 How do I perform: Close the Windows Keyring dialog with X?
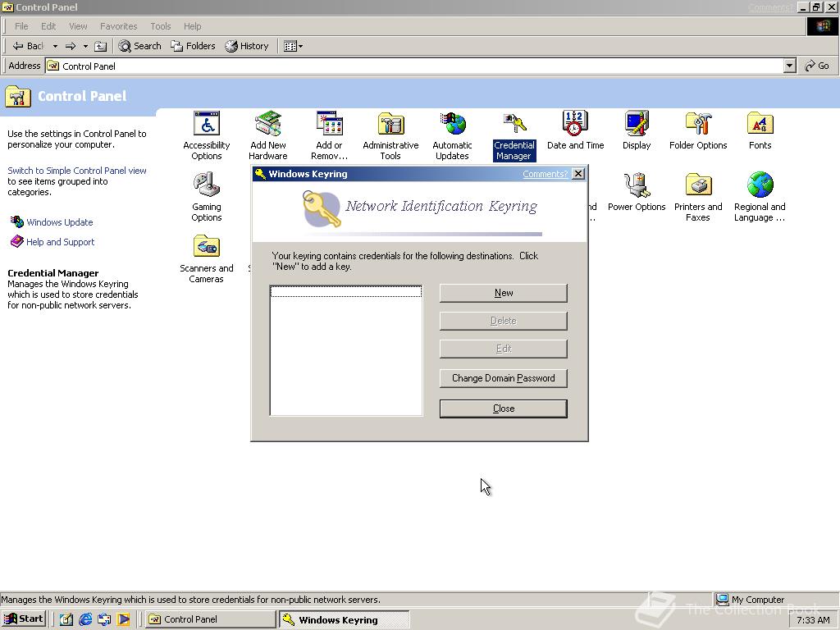(x=578, y=174)
